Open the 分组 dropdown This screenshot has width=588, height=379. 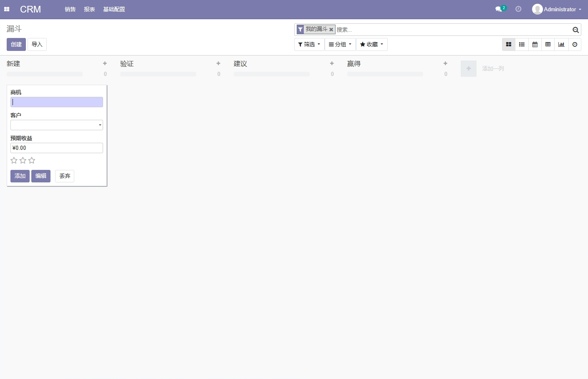340,44
